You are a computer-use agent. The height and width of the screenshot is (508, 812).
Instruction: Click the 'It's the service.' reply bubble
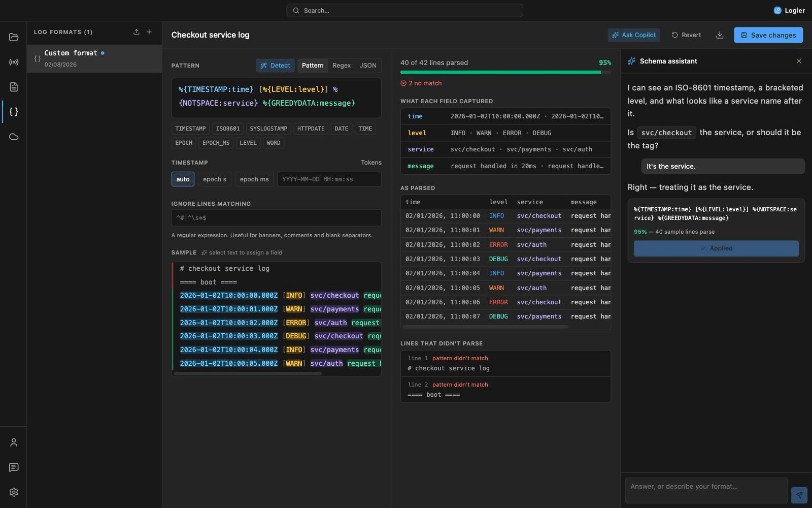pyautogui.click(x=723, y=166)
